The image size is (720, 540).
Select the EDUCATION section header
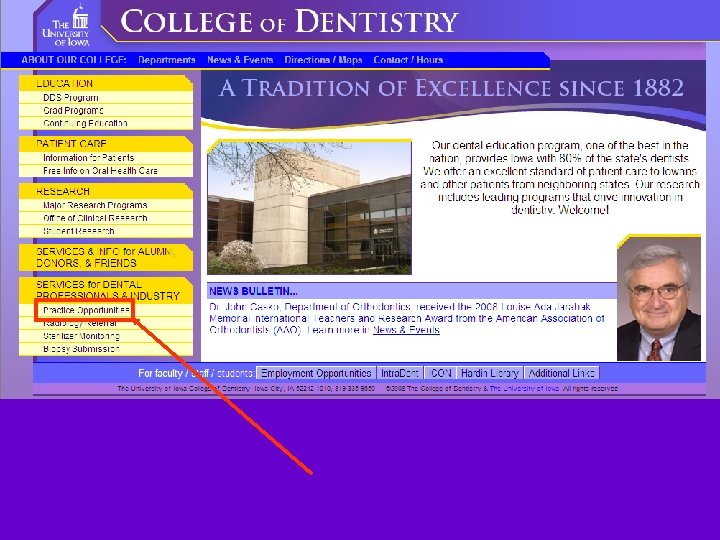click(x=106, y=84)
